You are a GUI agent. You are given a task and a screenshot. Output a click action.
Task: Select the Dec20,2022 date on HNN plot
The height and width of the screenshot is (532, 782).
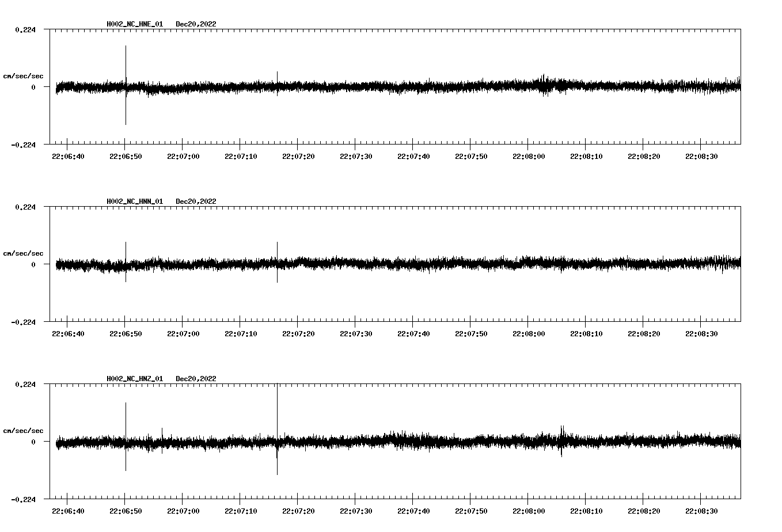196,202
